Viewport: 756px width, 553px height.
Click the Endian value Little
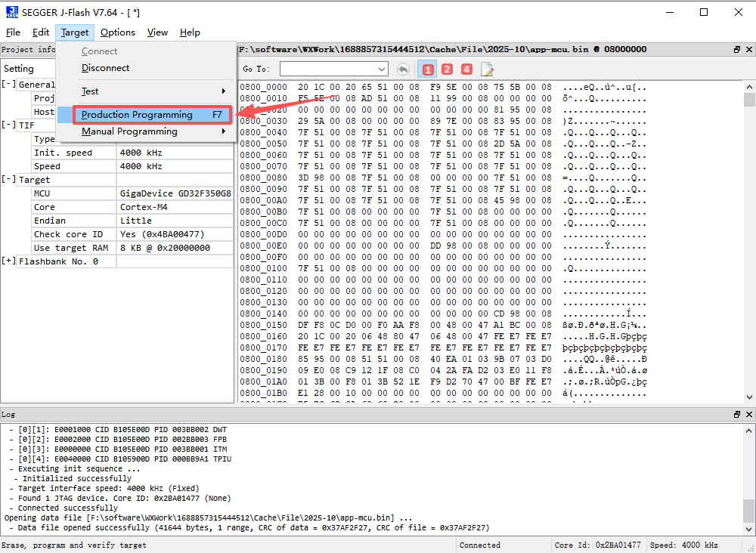point(175,221)
